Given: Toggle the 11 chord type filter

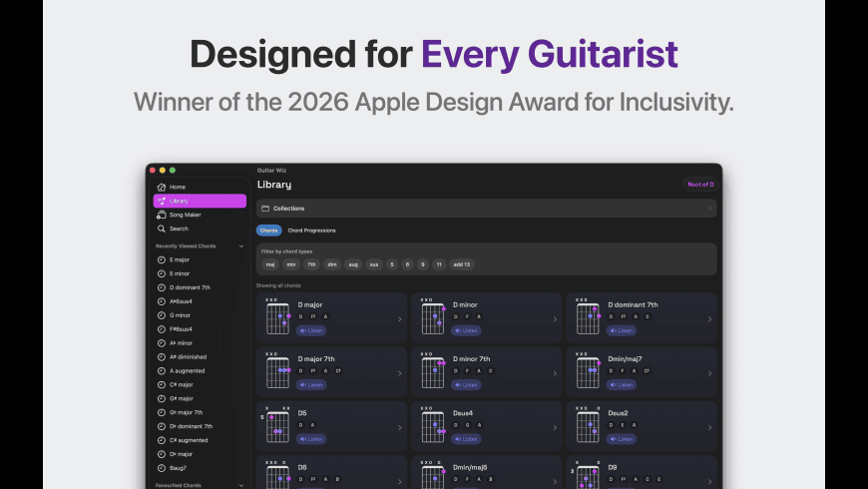Looking at the screenshot, I should (439, 264).
